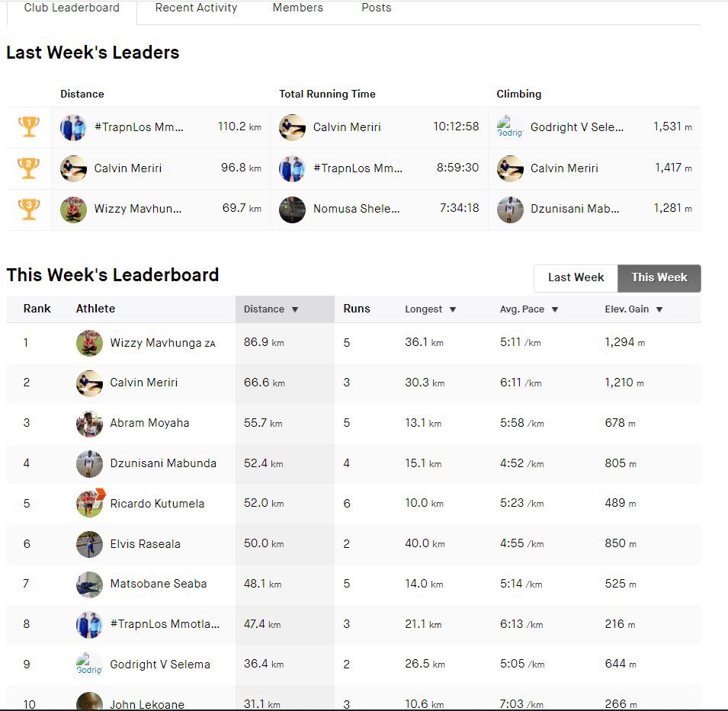This screenshot has height=711, width=728.
Task: Open Godright V Sele... link under Climbing
Action: (x=576, y=127)
